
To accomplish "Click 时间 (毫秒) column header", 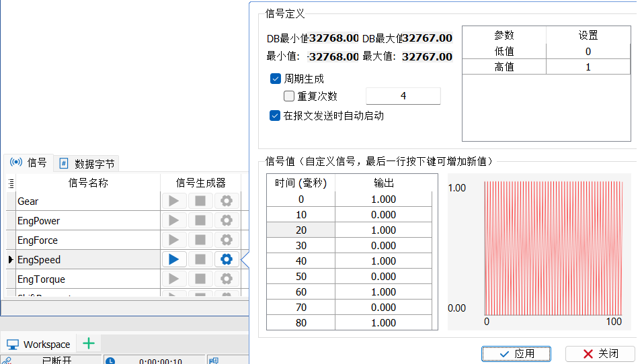I will point(301,183).
